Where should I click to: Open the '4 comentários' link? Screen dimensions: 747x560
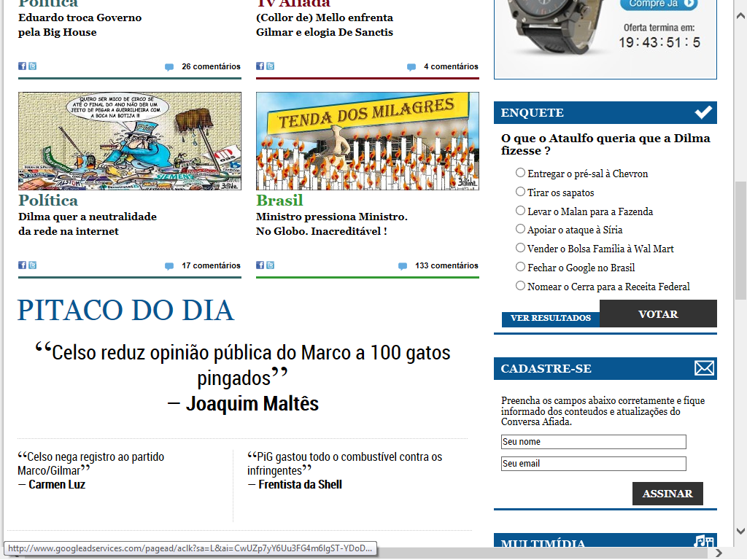451,66
